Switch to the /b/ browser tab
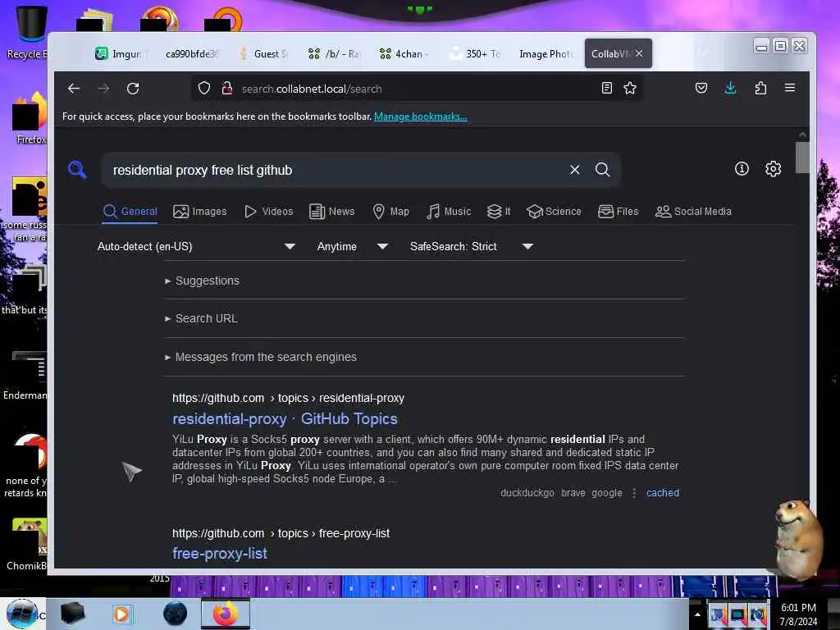 (x=335, y=53)
